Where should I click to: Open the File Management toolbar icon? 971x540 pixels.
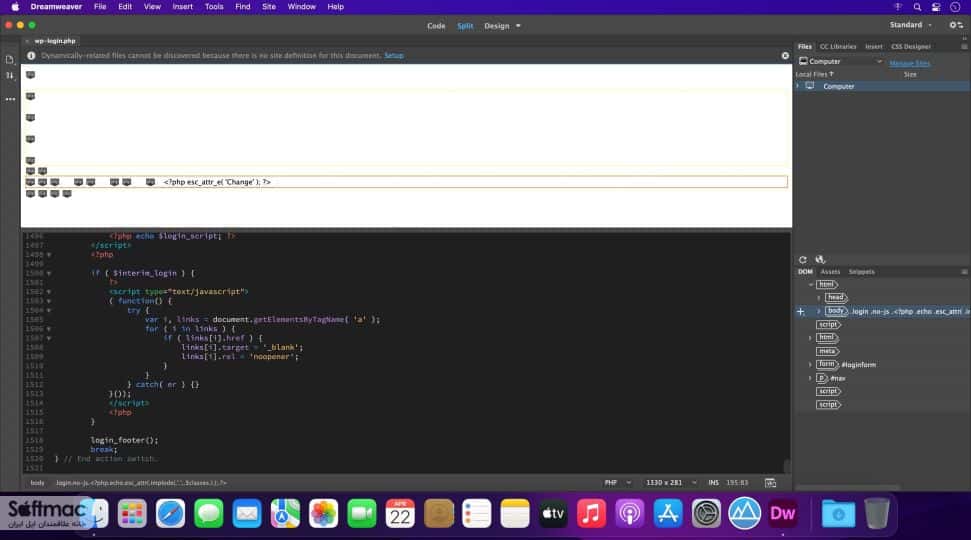point(10,60)
